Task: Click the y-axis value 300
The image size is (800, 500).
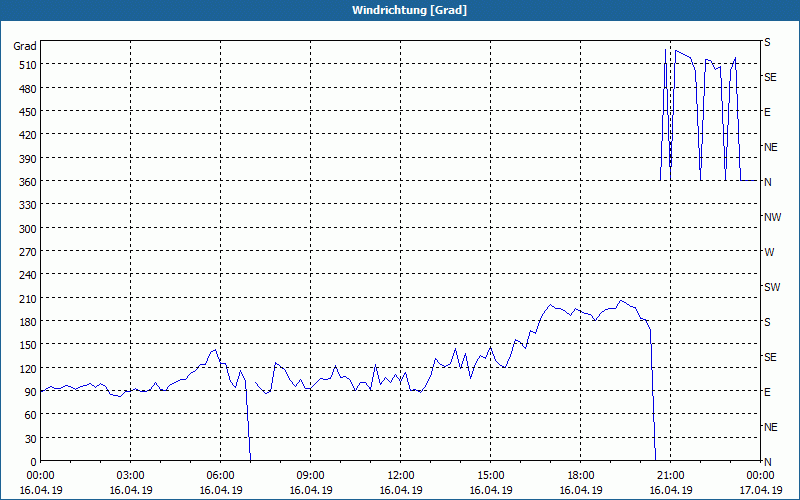Action: pyautogui.click(x=29, y=229)
